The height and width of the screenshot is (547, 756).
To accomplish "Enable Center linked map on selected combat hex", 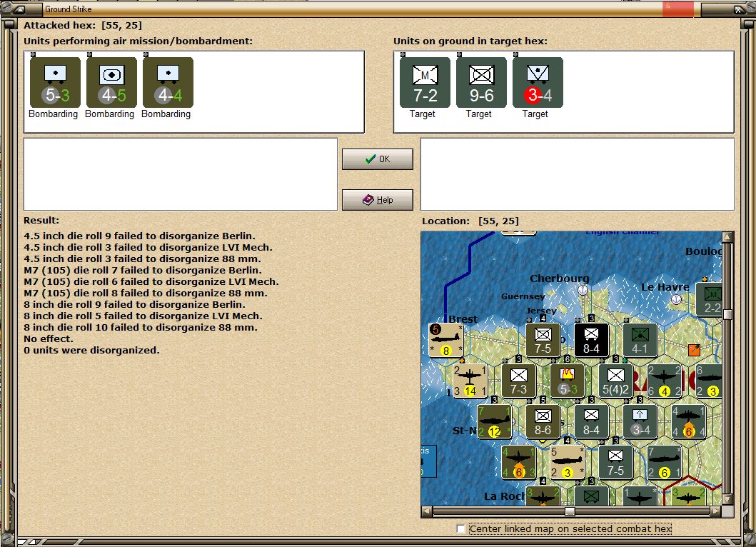I will coord(461,528).
